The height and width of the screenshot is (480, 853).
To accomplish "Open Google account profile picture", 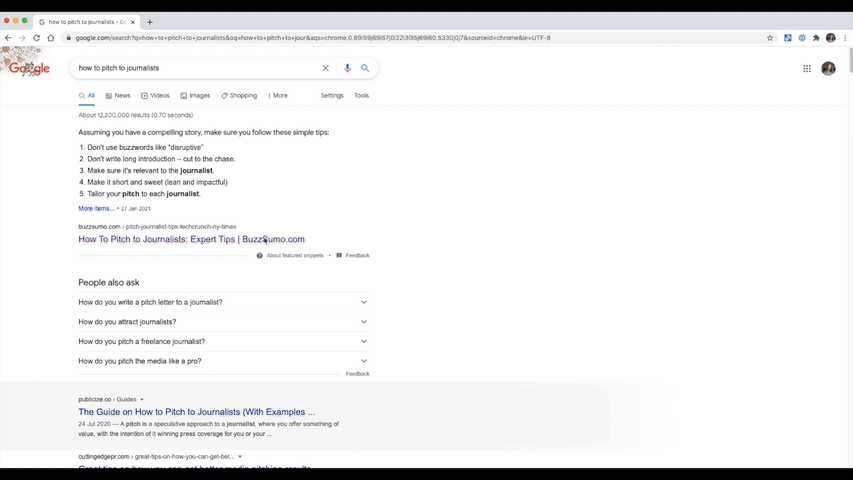I will coord(828,69).
